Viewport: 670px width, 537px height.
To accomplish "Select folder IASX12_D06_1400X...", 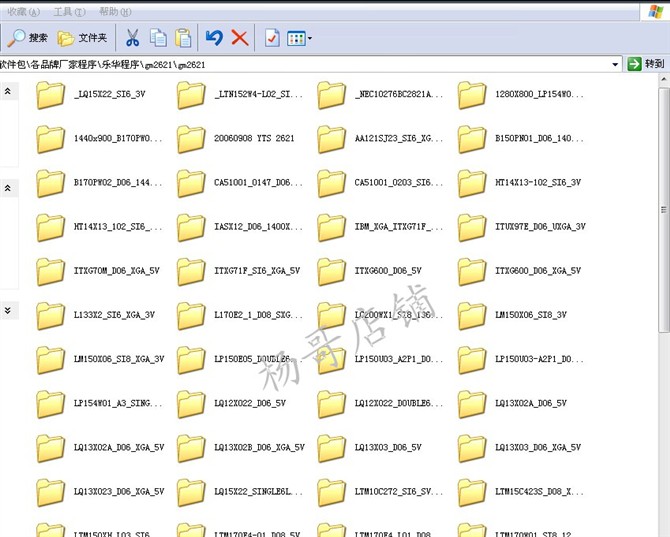I will 240,227.
